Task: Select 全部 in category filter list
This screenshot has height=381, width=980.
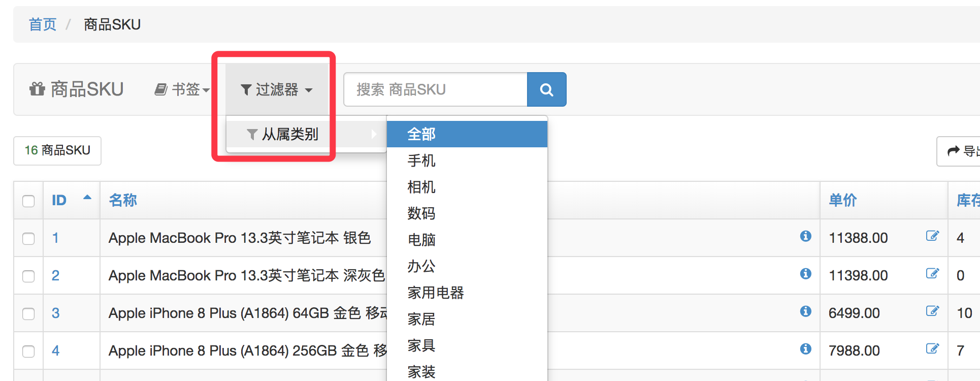Action: tap(467, 134)
